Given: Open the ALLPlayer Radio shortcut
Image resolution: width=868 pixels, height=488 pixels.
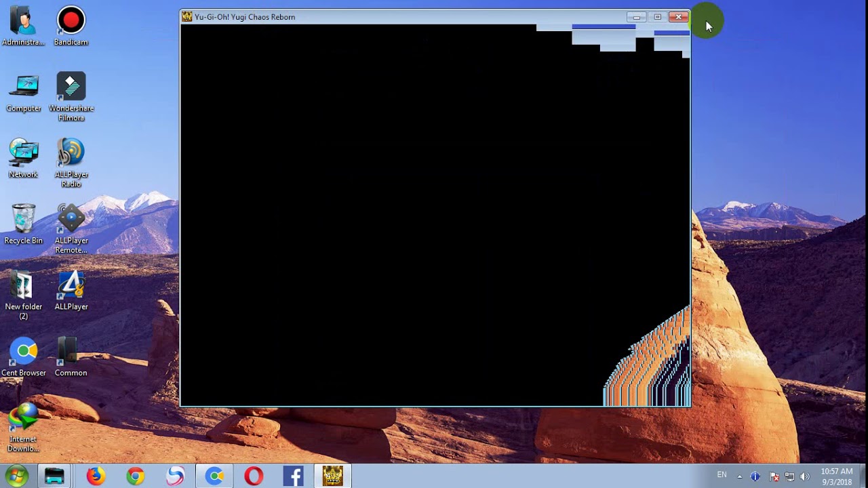Looking at the screenshot, I should click(x=71, y=163).
